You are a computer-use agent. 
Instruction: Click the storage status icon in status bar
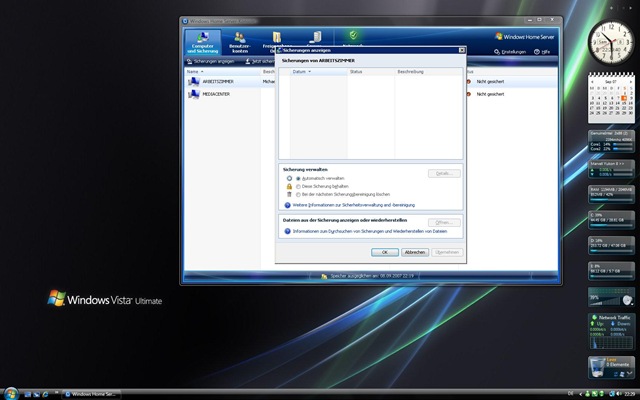pos(324,276)
